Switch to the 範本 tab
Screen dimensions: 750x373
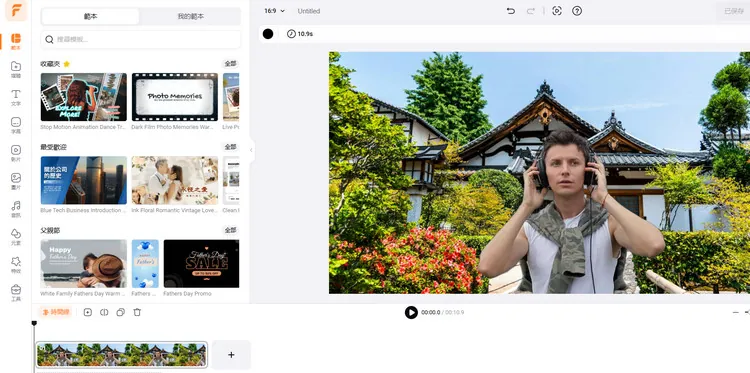pyautogui.click(x=90, y=16)
